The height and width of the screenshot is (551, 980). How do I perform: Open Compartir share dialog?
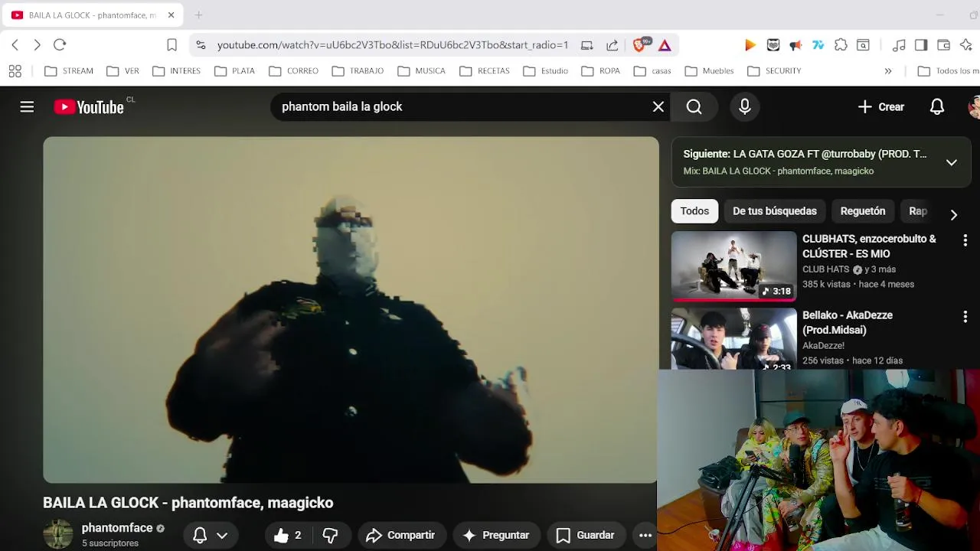coord(400,536)
